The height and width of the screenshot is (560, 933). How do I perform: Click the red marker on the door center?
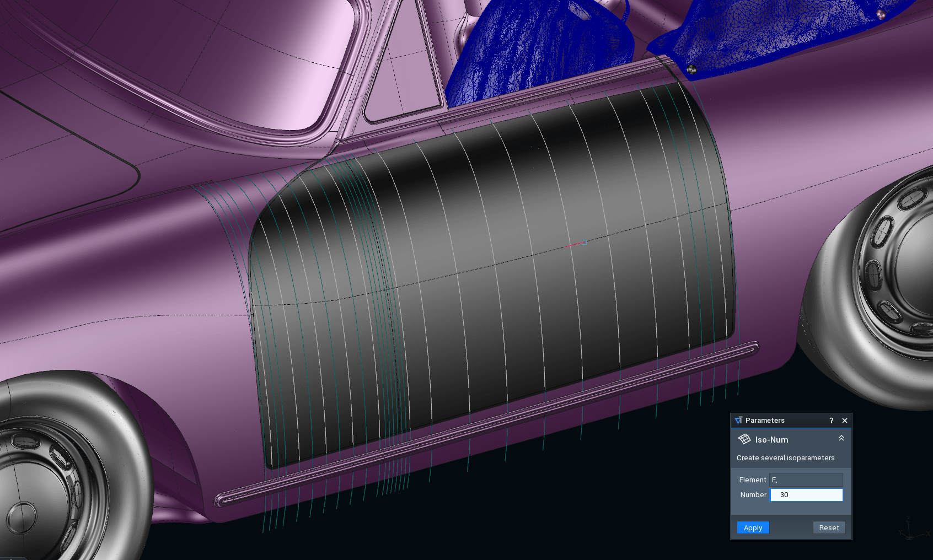tap(575, 244)
